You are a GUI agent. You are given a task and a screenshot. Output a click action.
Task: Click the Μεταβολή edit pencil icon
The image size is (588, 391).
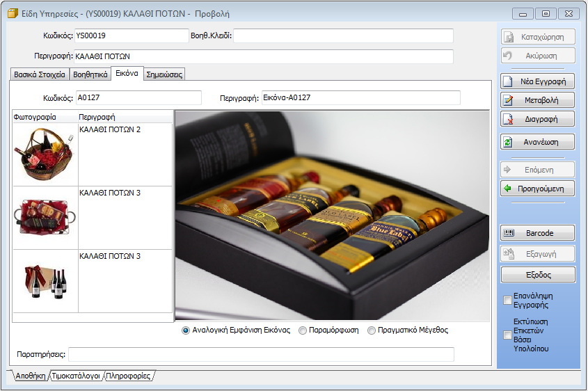(508, 100)
